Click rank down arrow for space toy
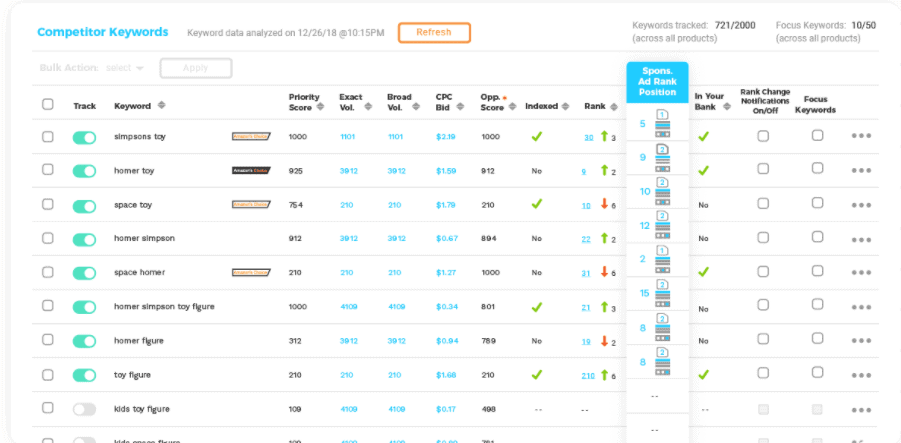Viewport: 901px width, 443px height. coord(604,204)
